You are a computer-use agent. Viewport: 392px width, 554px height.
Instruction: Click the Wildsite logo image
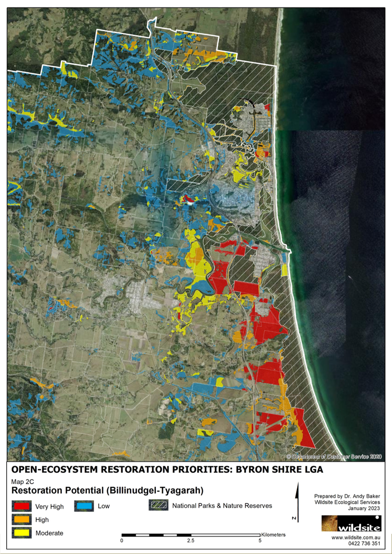[x=351, y=523]
